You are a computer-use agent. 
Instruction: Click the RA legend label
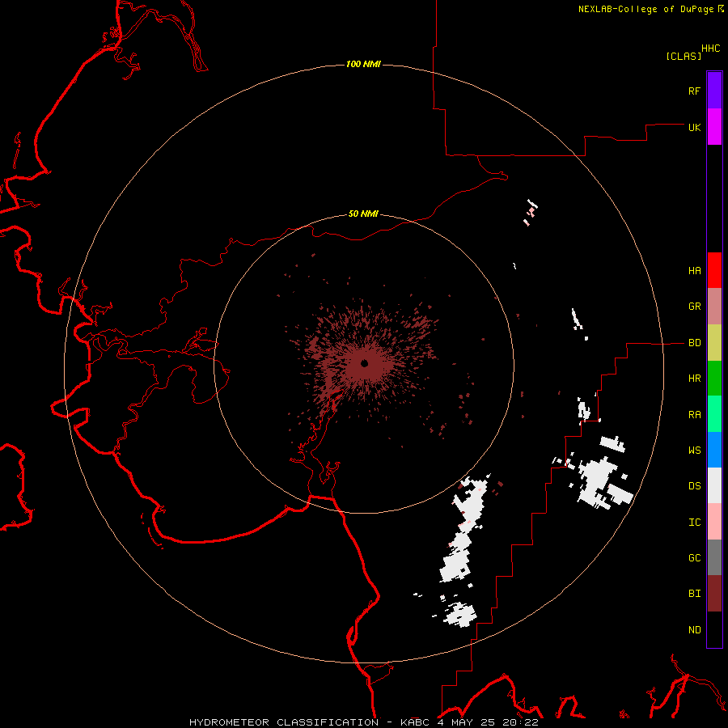[x=694, y=415]
